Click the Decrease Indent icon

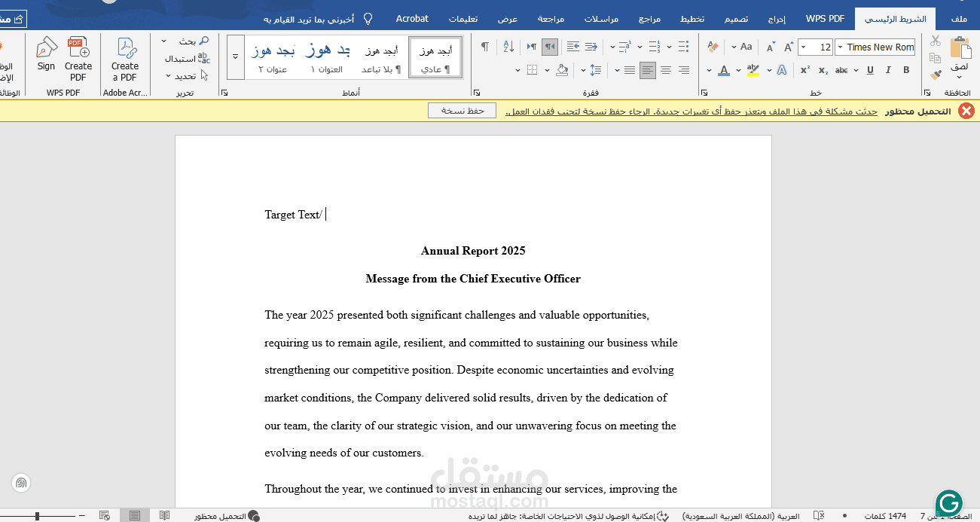[x=591, y=47]
